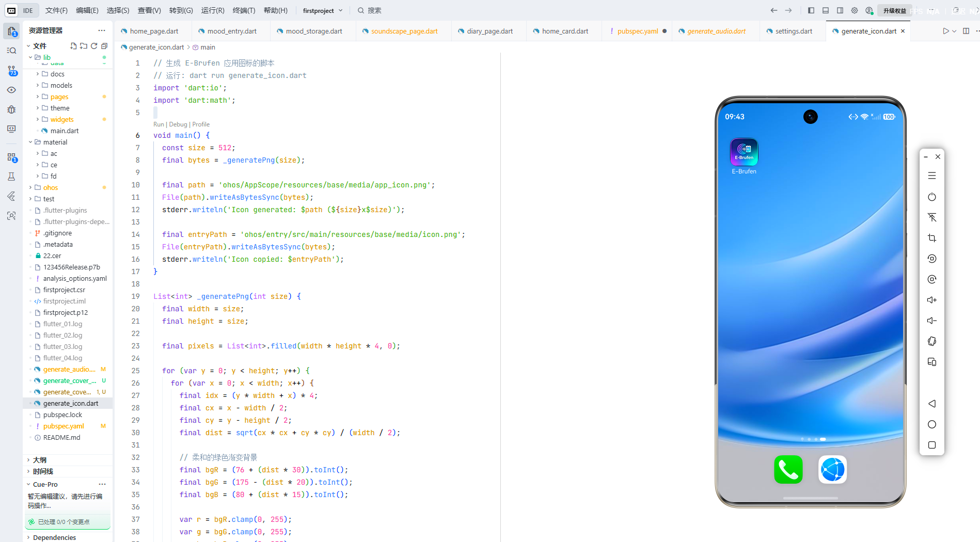This screenshot has height=542, width=980.
Task: Open the eye-shaped preview view in the activity bar
Action: 11,90
